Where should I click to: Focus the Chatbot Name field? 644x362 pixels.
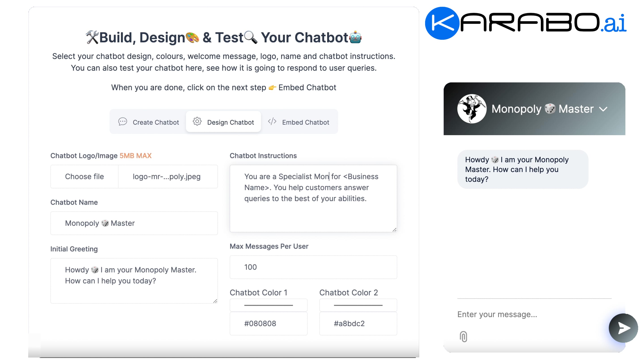pos(134,223)
